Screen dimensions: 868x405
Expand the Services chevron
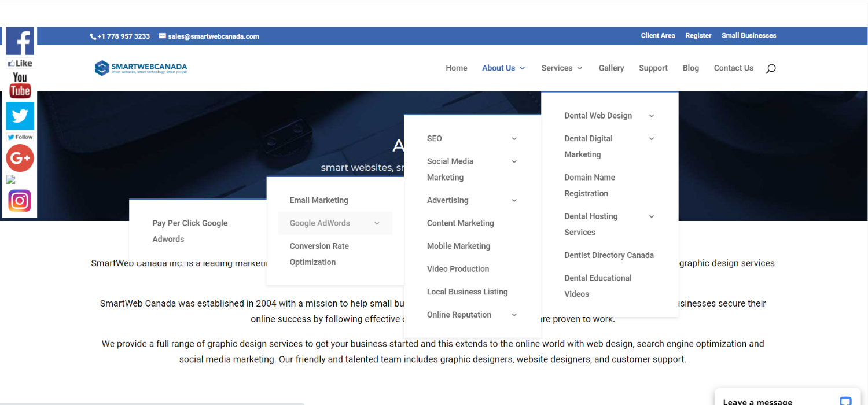click(x=580, y=68)
